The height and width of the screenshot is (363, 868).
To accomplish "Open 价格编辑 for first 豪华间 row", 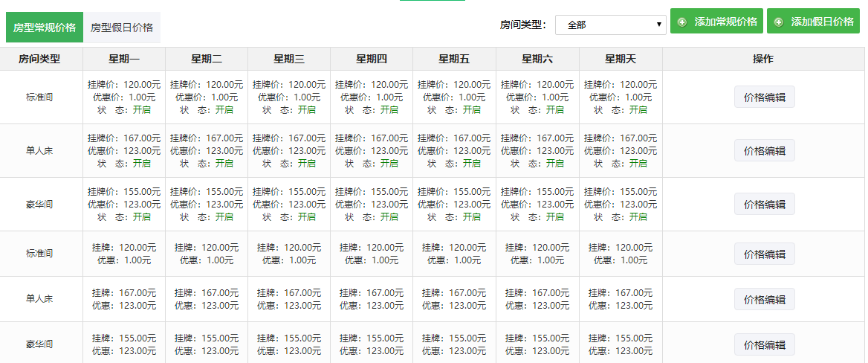I will pos(764,205).
